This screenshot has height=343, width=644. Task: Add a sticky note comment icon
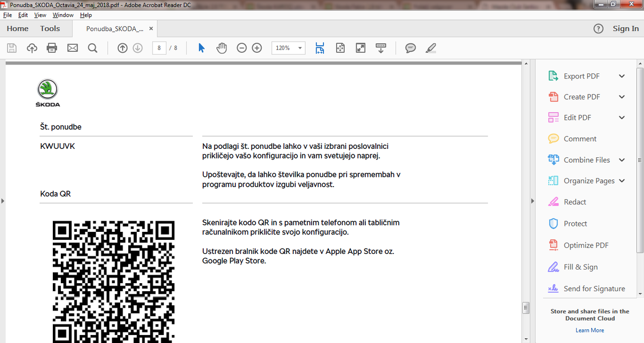tap(411, 48)
